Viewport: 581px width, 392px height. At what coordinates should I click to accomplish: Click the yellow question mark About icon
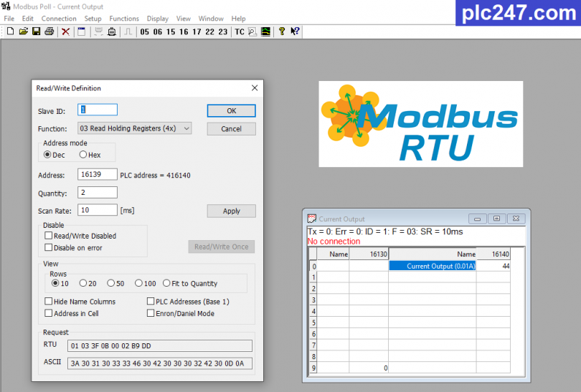click(x=282, y=32)
